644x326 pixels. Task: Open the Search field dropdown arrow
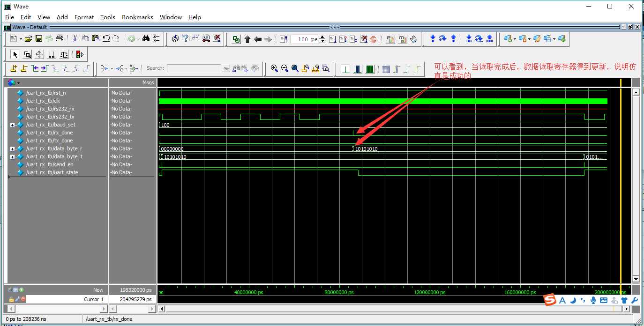[x=226, y=68]
